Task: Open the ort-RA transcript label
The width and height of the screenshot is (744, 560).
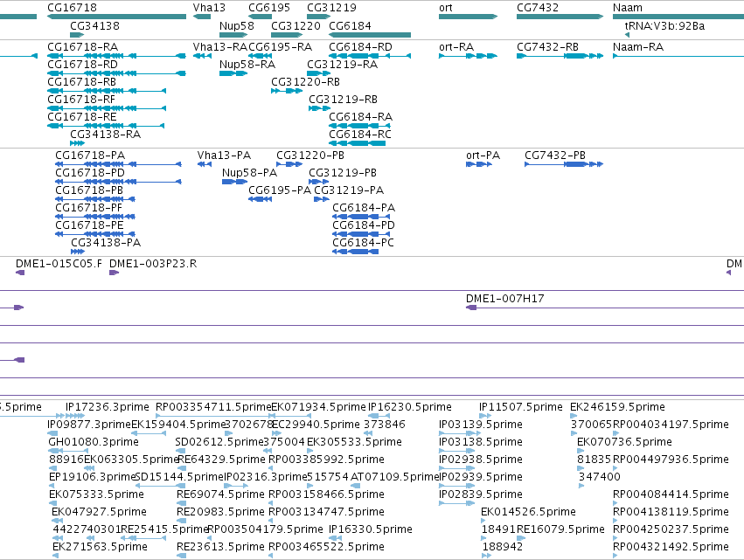Action: click(456, 46)
